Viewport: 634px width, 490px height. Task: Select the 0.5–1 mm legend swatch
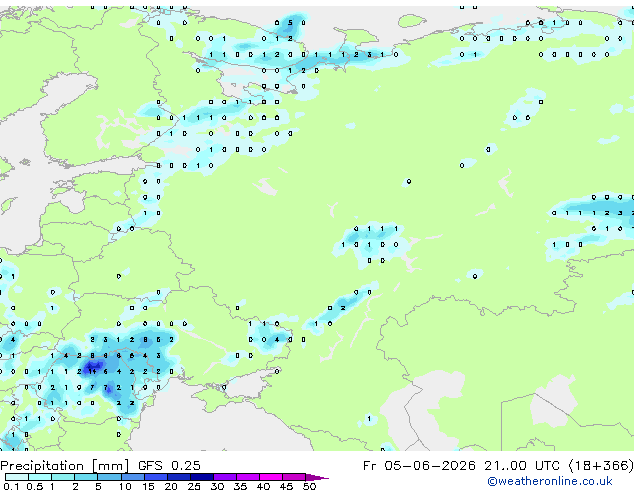tap(40, 477)
